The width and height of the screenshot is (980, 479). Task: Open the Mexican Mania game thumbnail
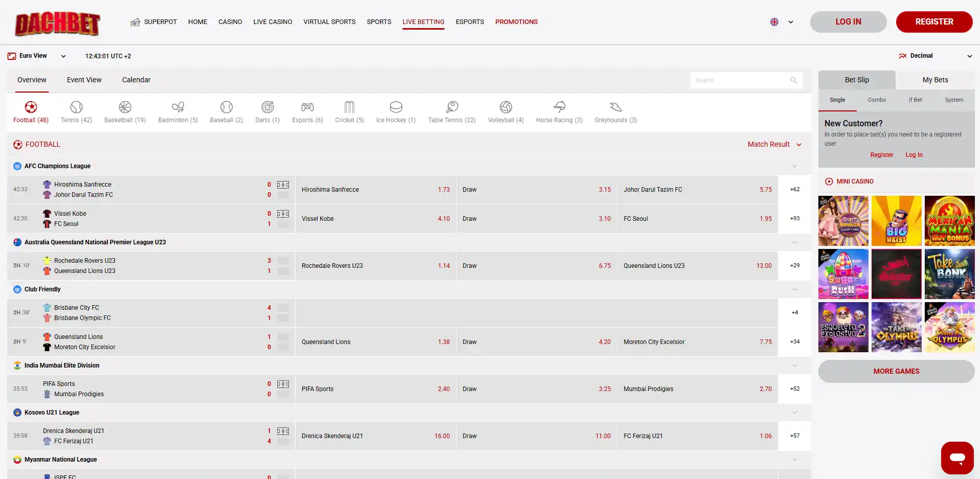pyautogui.click(x=949, y=221)
